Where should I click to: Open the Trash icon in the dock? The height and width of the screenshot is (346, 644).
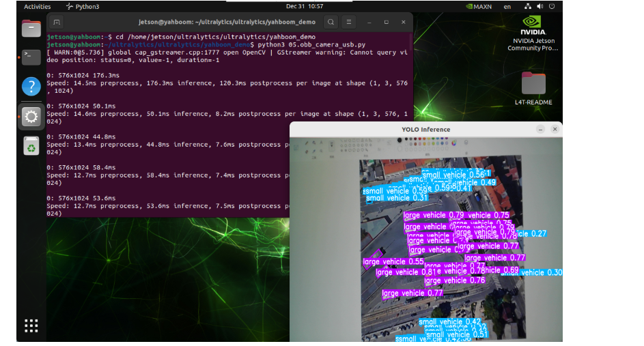point(31,146)
